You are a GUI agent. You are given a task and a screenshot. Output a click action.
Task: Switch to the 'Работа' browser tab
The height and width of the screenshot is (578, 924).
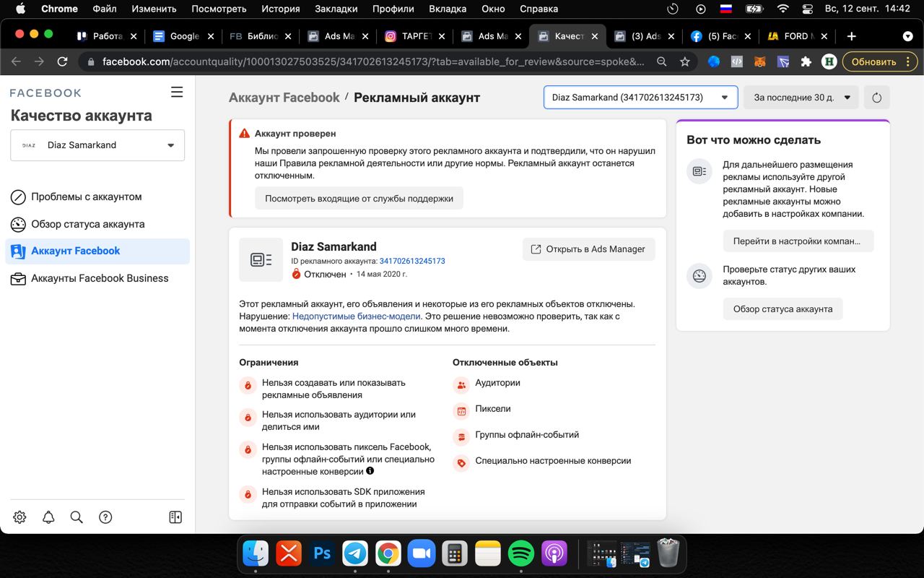(x=107, y=36)
